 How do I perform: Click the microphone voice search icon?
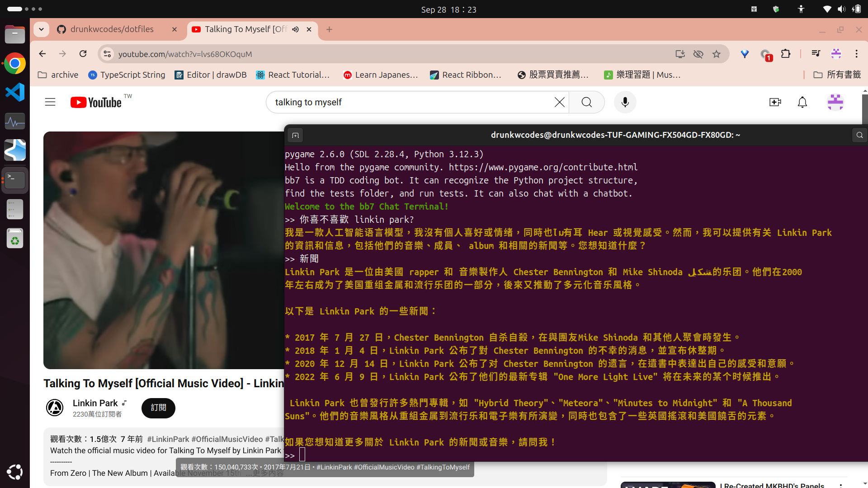[x=625, y=102]
